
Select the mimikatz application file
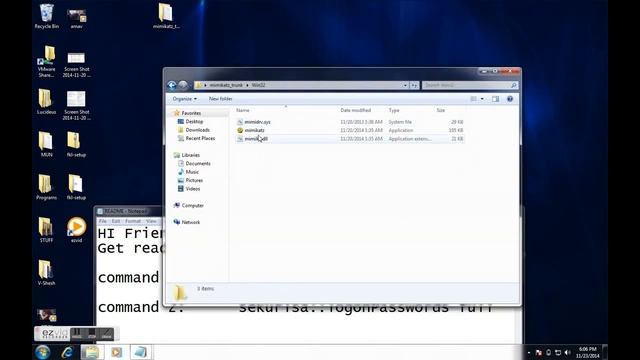(254, 130)
